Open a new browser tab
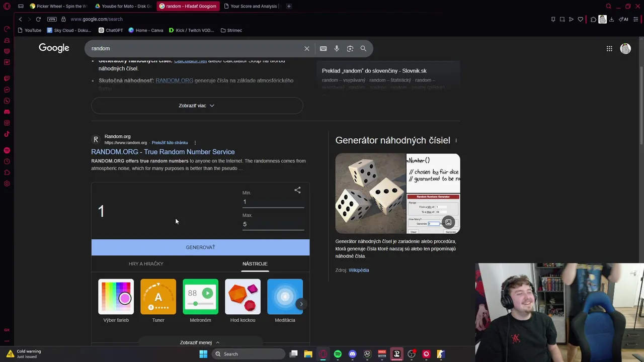The height and width of the screenshot is (362, 644). [x=289, y=6]
